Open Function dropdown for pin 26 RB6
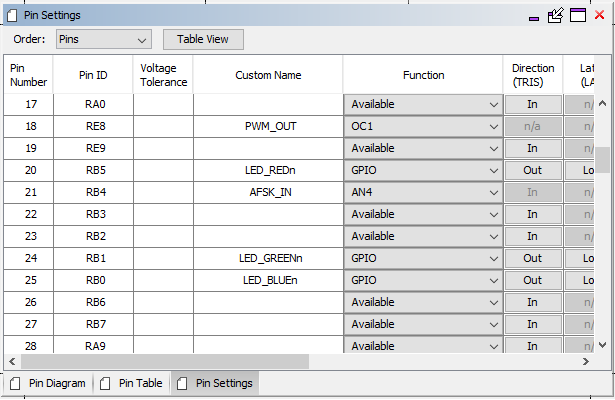The width and height of the screenshot is (615, 400). tap(423, 302)
